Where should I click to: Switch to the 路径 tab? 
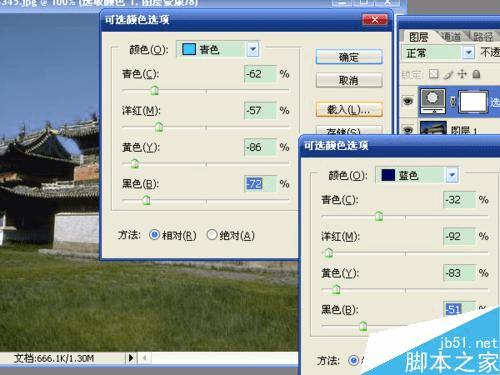pyautogui.click(x=483, y=37)
